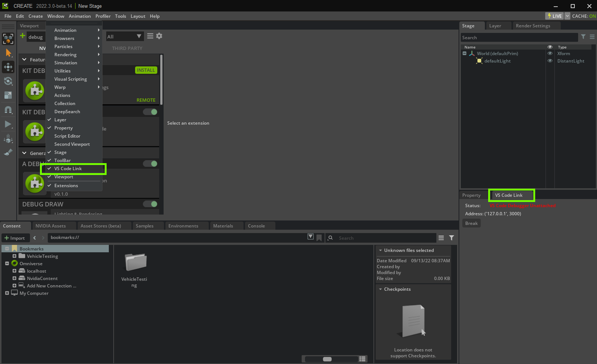Select the orange arrow Select tool
597x364 pixels.
(8, 53)
